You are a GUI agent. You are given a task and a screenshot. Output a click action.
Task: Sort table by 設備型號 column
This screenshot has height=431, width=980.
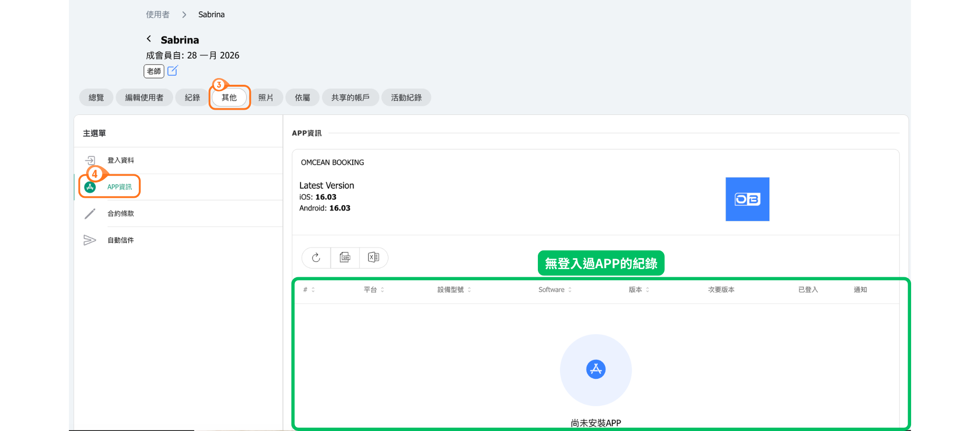point(454,290)
